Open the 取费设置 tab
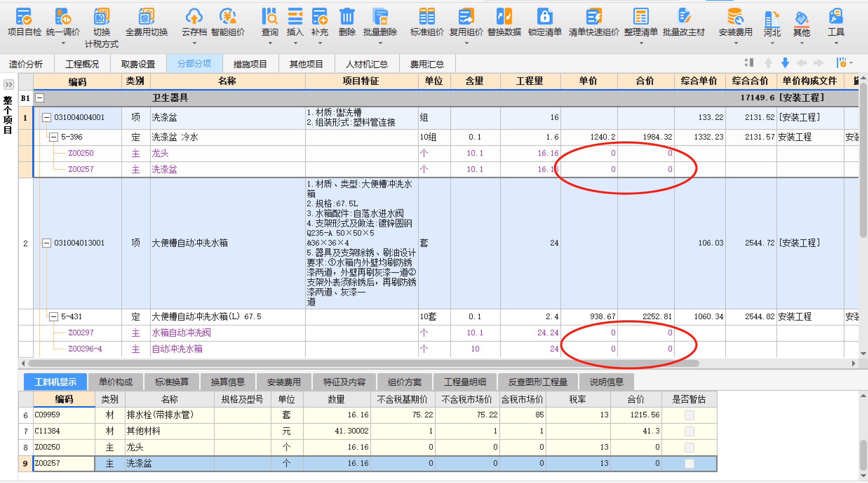Image resolution: width=868 pixels, height=483 pixels. (x=138, y=64)
